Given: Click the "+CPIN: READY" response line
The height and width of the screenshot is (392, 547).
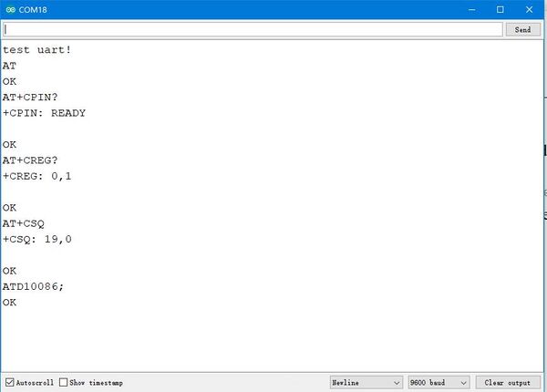Looking at the screenshot, I should (44, 113).
